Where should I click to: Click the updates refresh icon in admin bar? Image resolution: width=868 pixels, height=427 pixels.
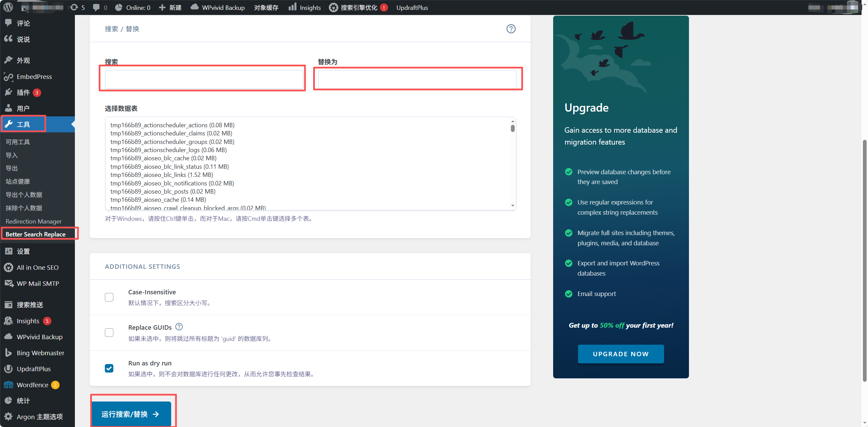74,7
